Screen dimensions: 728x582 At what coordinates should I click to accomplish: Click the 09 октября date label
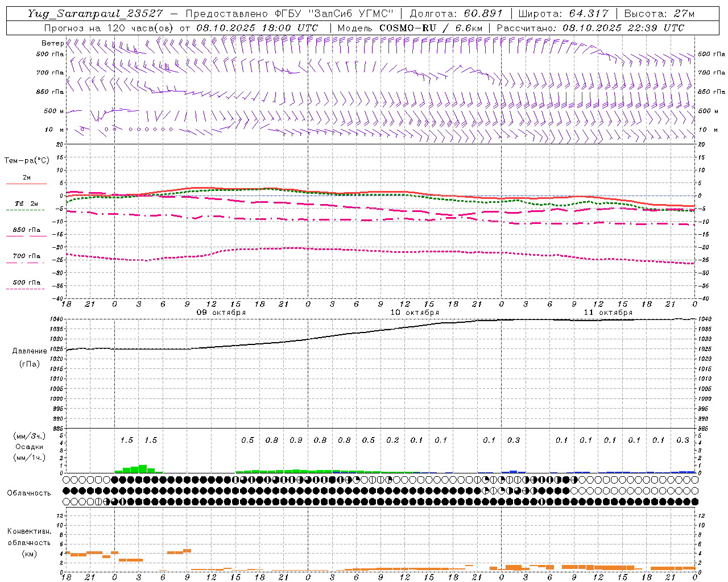click(221, 313)
